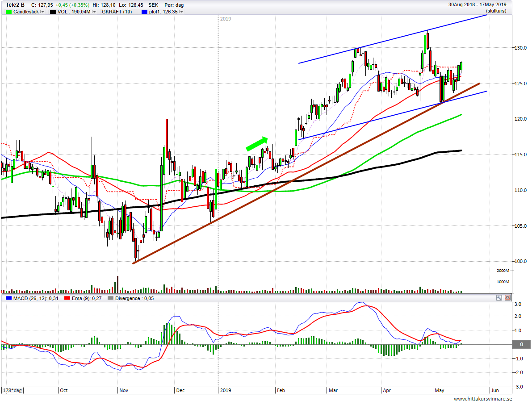Viewport: 532px width, 401px height.
Task: Click the (slutkurs) label
Action: [x=496, y=11]
